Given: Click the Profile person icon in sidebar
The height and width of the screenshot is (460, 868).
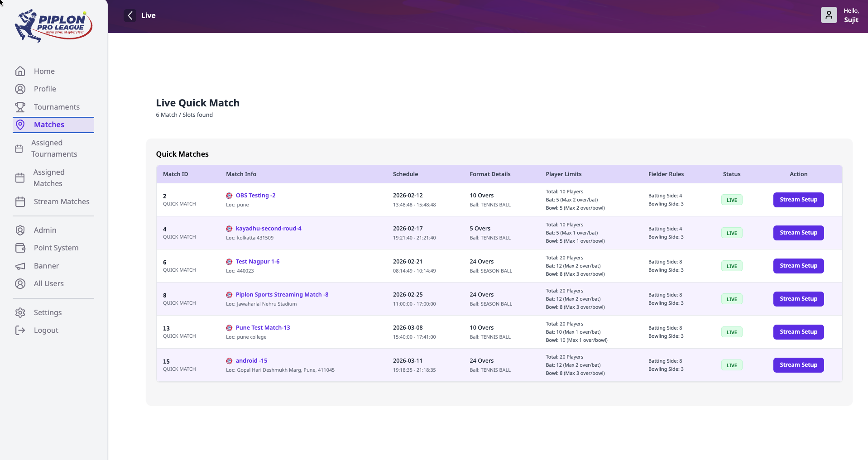Looking at the screenshot, I should [x=20, y=89].
